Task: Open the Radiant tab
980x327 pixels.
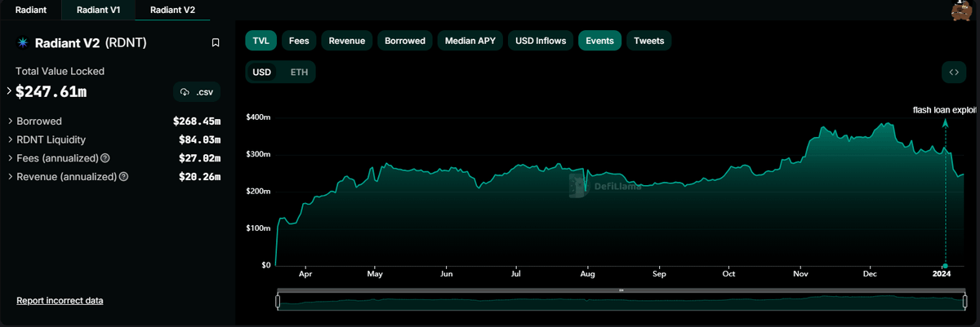Action: (x=30, y=10)
